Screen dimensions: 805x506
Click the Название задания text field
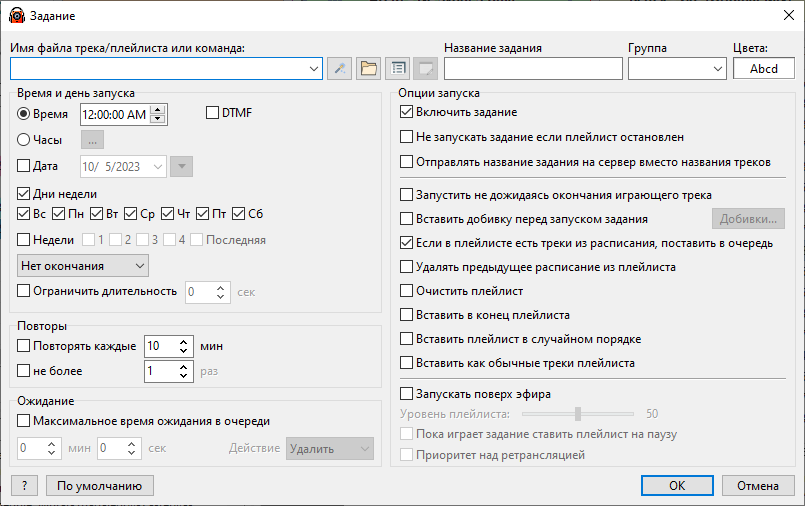[x=533, y=68]
